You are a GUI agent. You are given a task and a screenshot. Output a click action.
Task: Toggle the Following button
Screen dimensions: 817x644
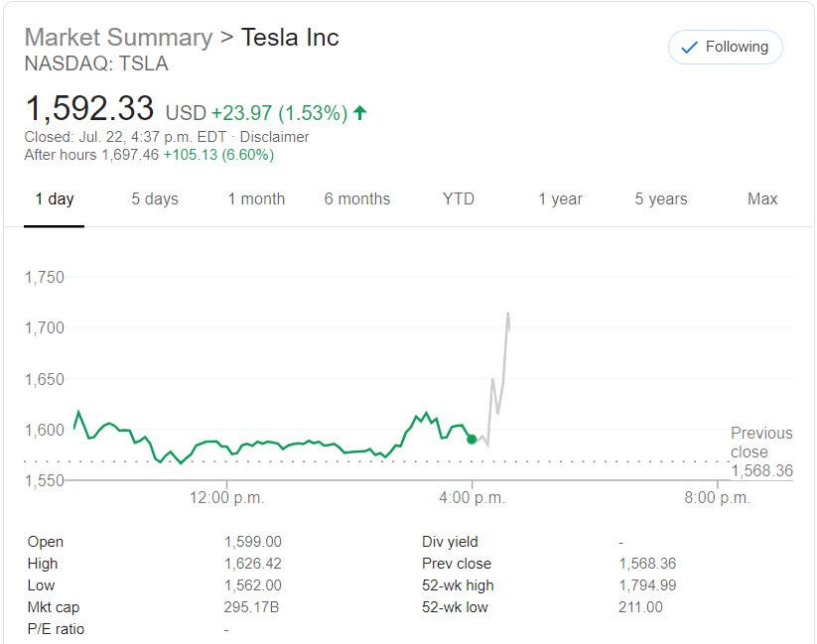click(x=725, y=47)
